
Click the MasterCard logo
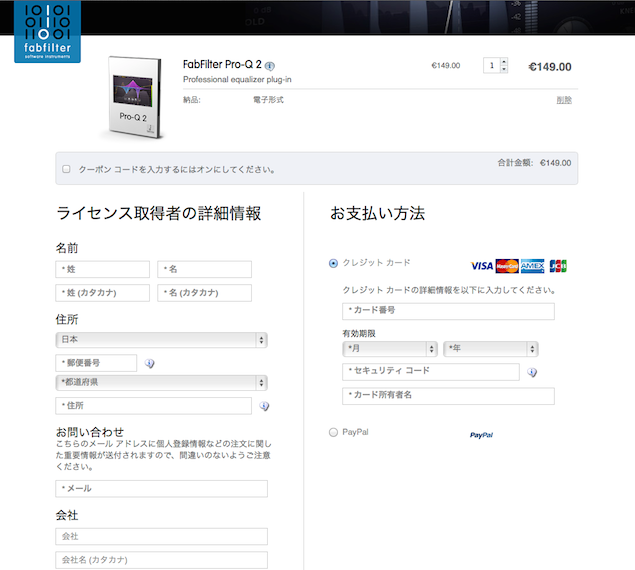[507, 266]
